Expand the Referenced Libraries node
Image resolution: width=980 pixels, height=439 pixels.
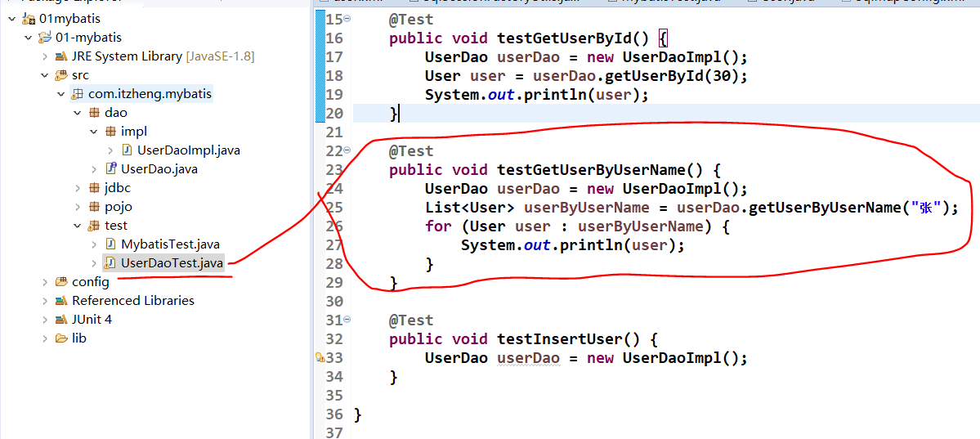(x=45, y=301)
